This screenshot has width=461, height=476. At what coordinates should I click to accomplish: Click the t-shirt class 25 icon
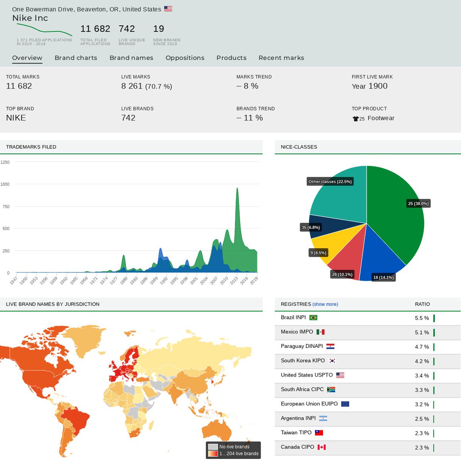(x=355, y=119)
